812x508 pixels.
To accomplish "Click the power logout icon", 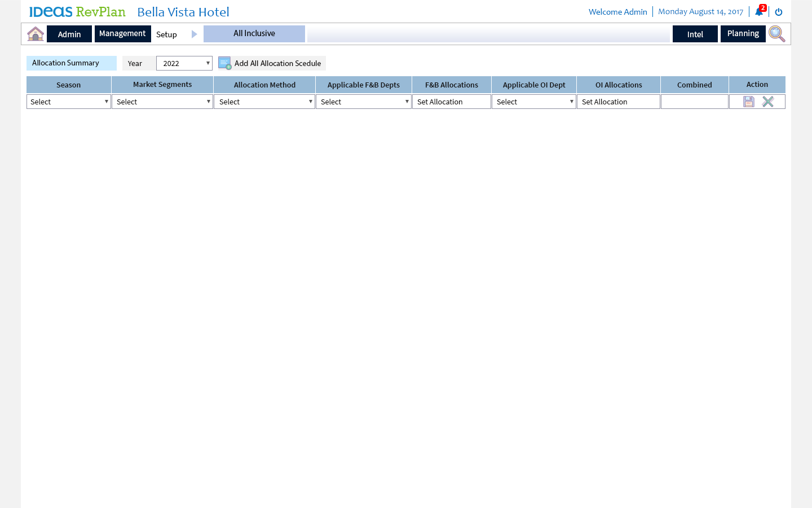I will click(779, 12).
